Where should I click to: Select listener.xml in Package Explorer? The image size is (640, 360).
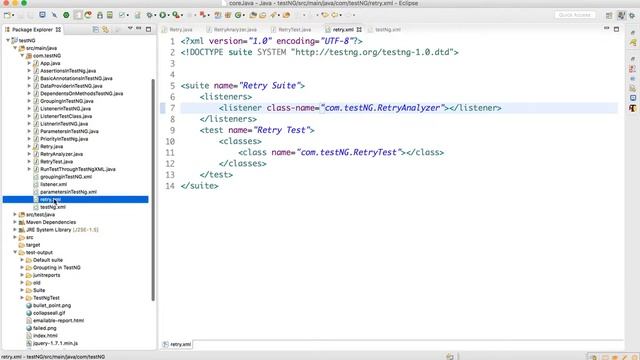pyautogui.click(x=53, y=184)
